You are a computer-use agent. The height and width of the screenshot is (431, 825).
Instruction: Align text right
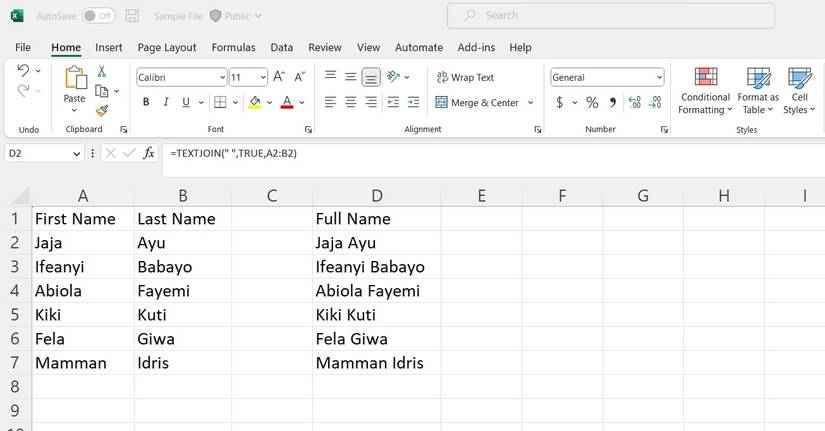coord(371,102)
